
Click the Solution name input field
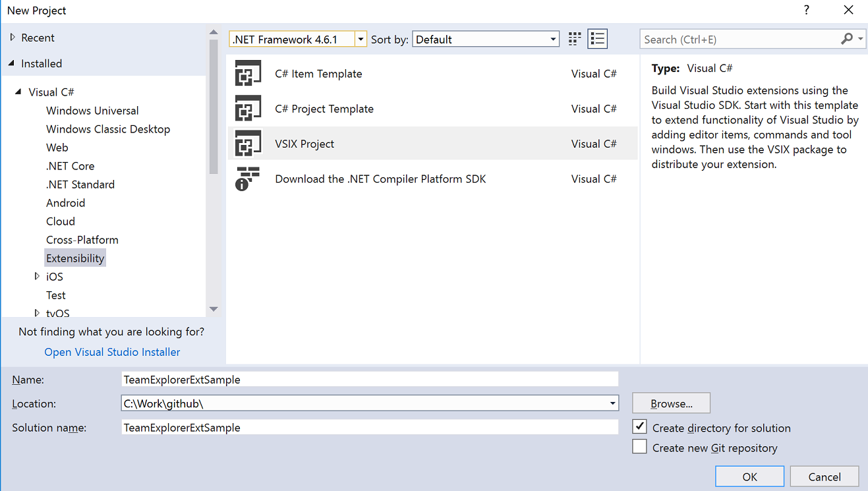click(330, 427)
